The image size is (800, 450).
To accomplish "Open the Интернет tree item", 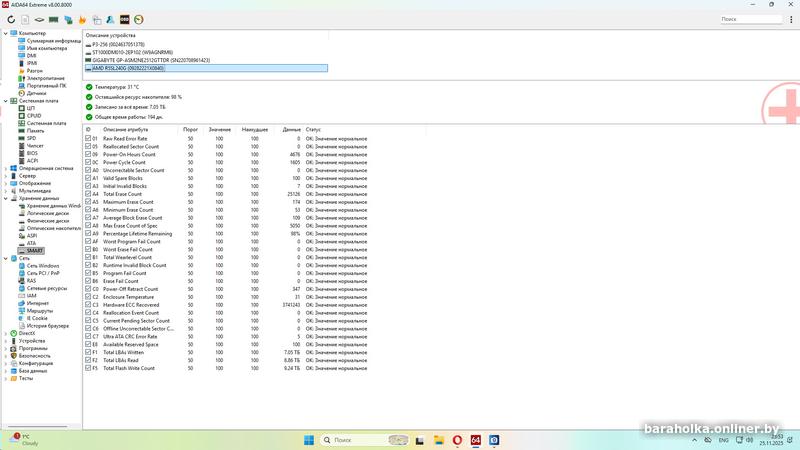I will point(38,303).
